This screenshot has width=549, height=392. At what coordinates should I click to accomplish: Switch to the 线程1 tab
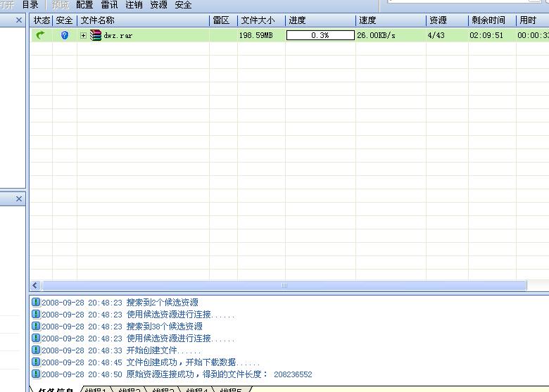(x=96, y=389)
